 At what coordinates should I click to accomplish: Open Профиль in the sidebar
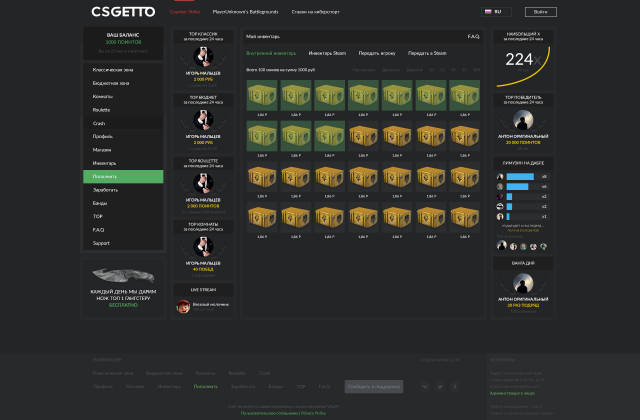[x=123, y=136]
